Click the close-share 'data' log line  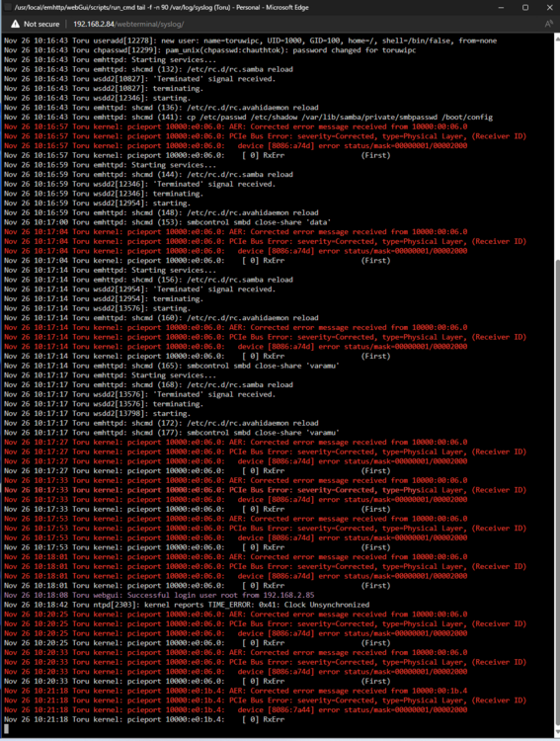click(x=167, y=222)
